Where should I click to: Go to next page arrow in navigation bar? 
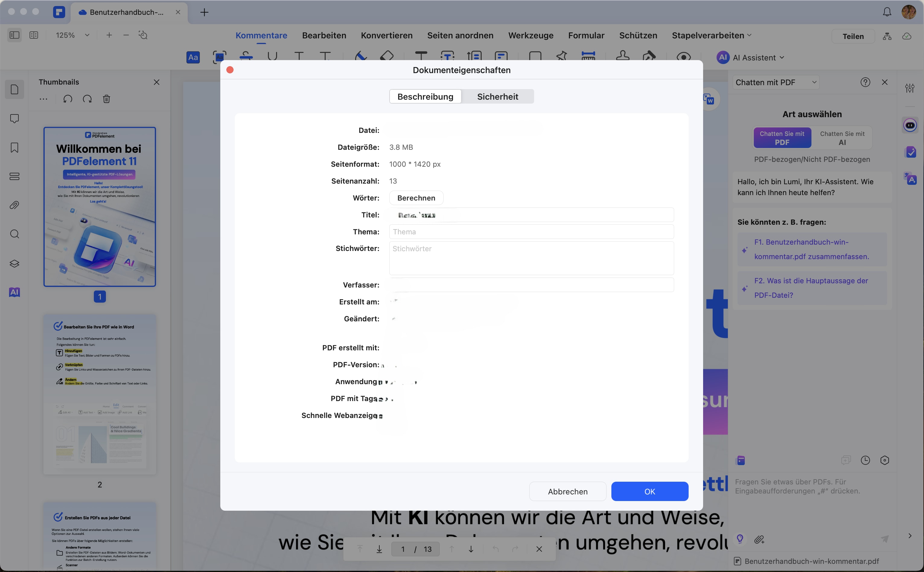tap(471, 549)
